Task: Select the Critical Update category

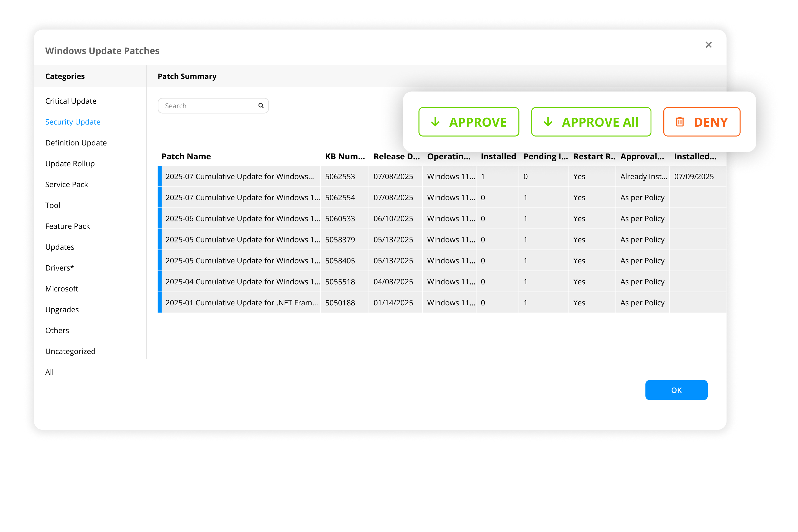Action: [71, 101]
